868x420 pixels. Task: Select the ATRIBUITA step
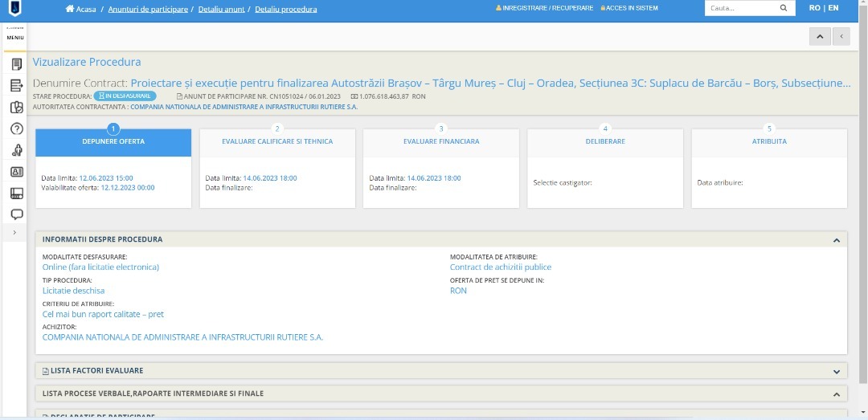[769, 141]
